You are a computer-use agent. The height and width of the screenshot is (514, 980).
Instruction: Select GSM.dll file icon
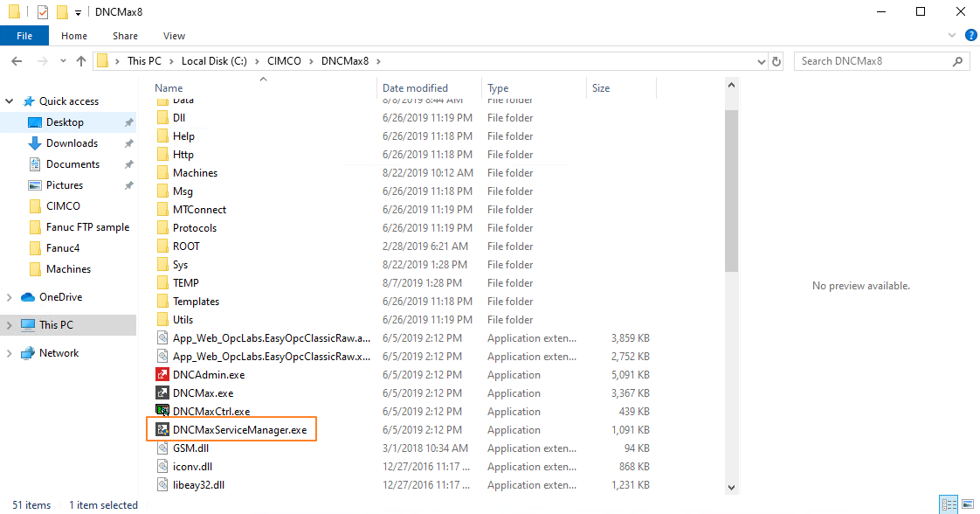coord(162,448)
